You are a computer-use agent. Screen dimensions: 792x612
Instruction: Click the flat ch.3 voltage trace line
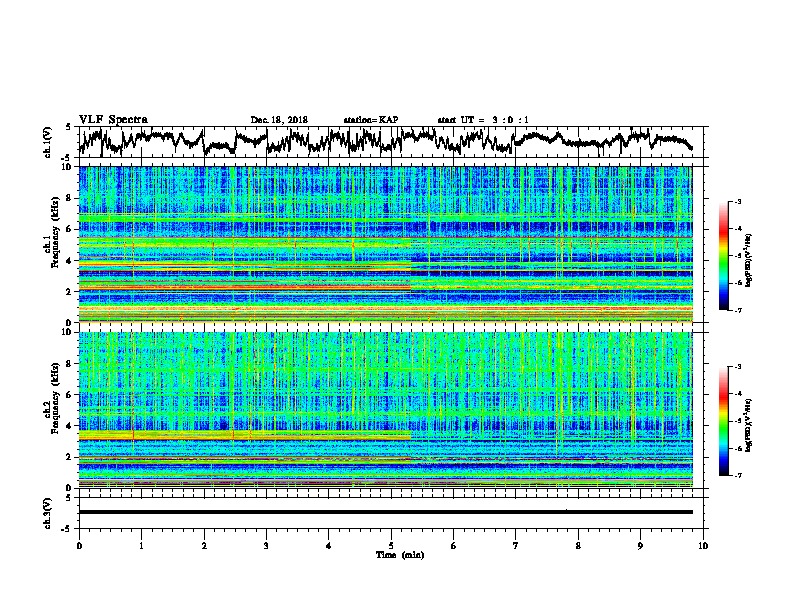click(x=385, y=512)
